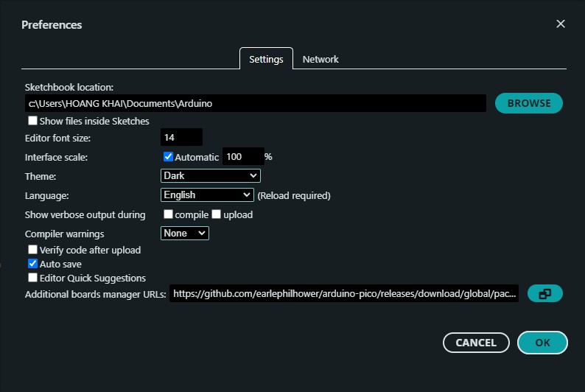Enable verbose output during compile

tap(168, 214)
